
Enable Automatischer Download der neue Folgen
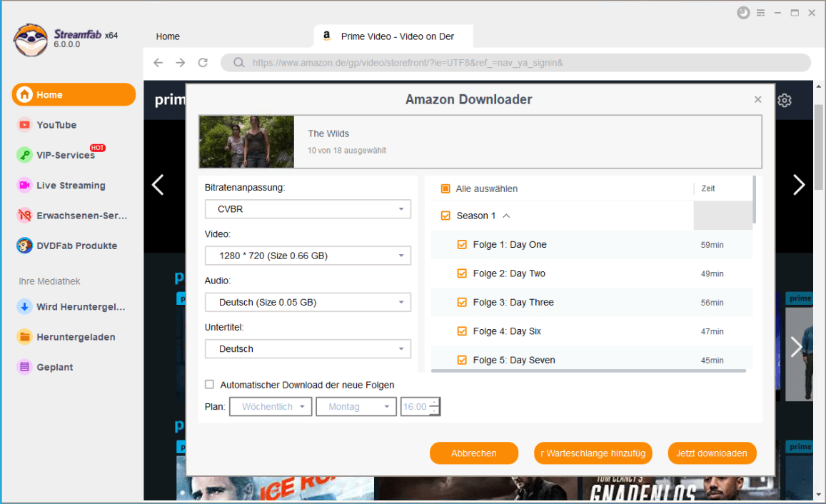pyautogui.click(x=210, y=385)
